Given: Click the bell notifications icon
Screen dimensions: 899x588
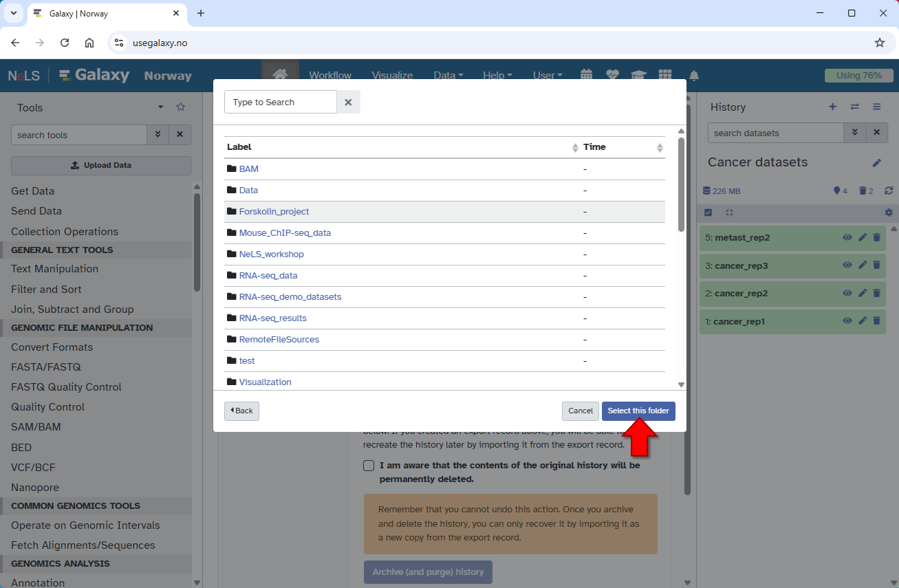Looking at the screenshot, I should 694,76.
